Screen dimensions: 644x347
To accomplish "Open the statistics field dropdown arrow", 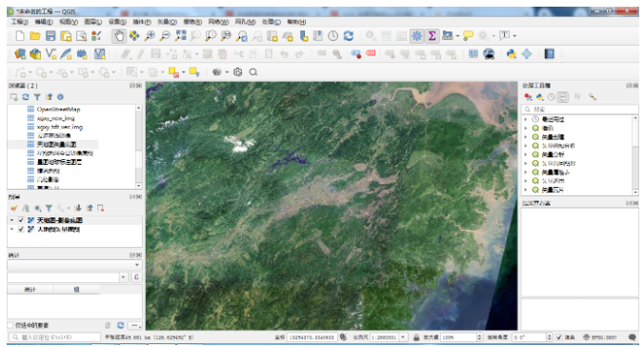I will (x=124, y=277).
